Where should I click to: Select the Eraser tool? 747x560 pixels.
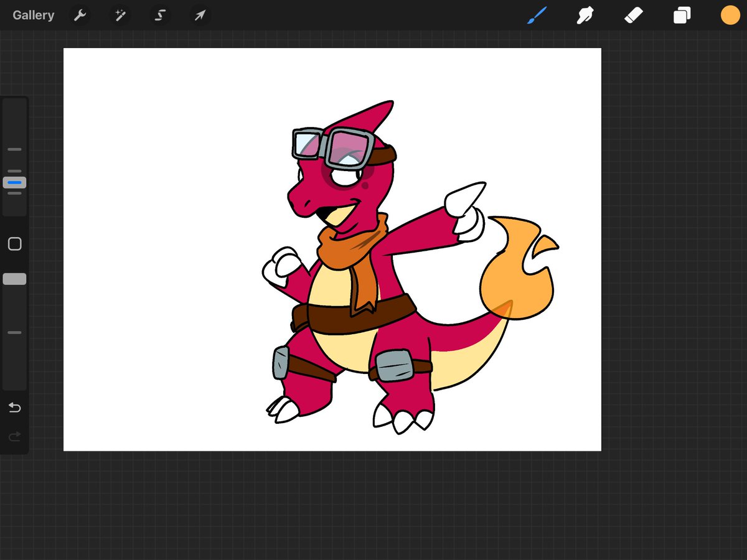pyautogui.click(x=634, y=16)
